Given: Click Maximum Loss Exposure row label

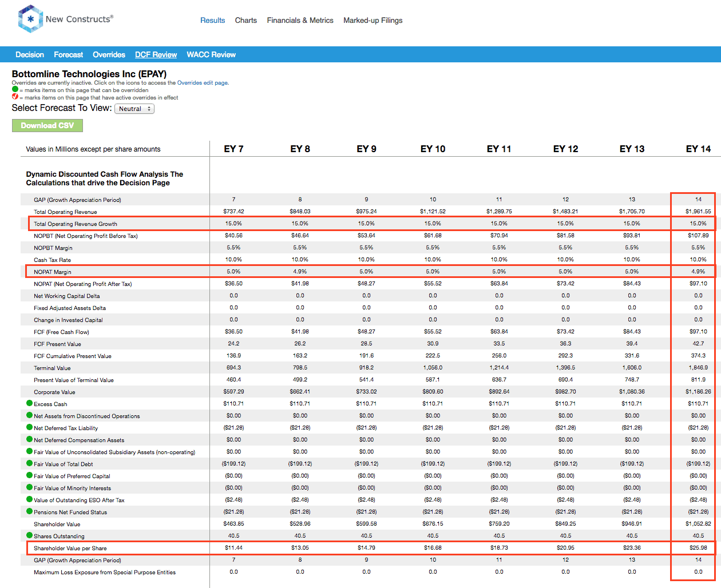Looking at the screenshot, I should tap(105, 572).
